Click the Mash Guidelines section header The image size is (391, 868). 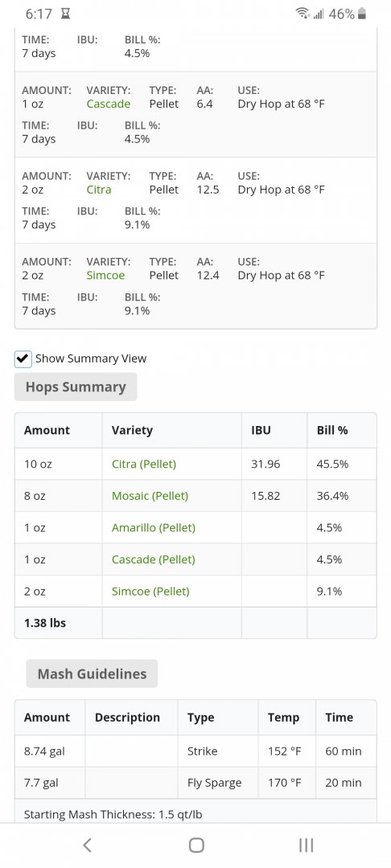pyautogui.click(x=92, y=674)
